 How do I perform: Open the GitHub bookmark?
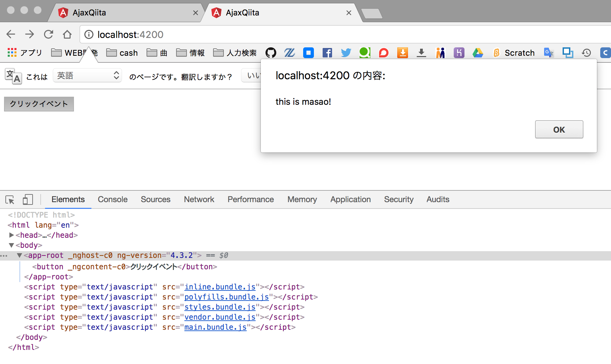pyautogui.click(x=271, y=53)
